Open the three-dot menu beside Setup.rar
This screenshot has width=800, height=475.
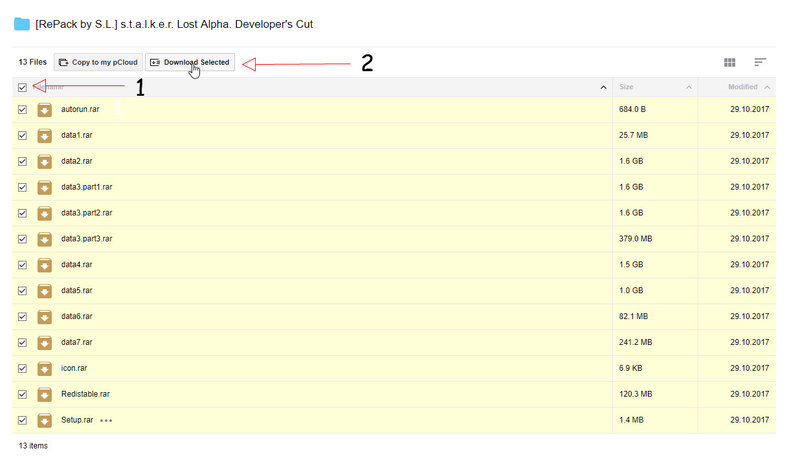coord(106,420)
